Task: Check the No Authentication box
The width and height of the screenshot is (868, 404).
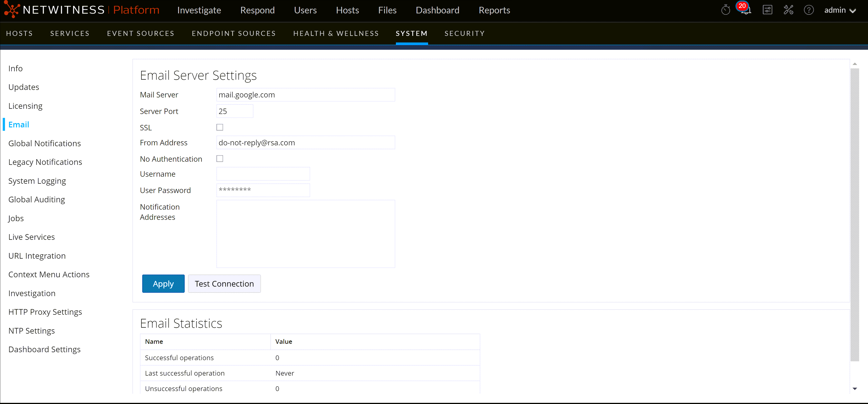Action: (220, 159)
